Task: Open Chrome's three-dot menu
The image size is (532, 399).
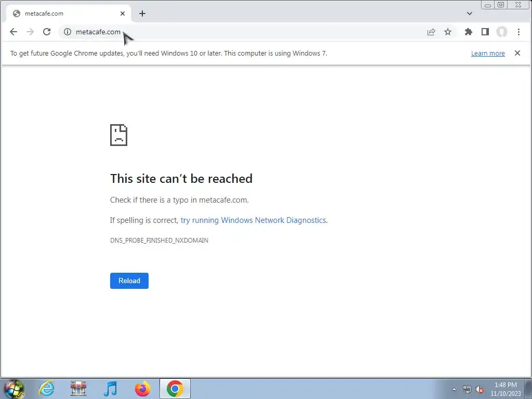Action: [518, 32]
